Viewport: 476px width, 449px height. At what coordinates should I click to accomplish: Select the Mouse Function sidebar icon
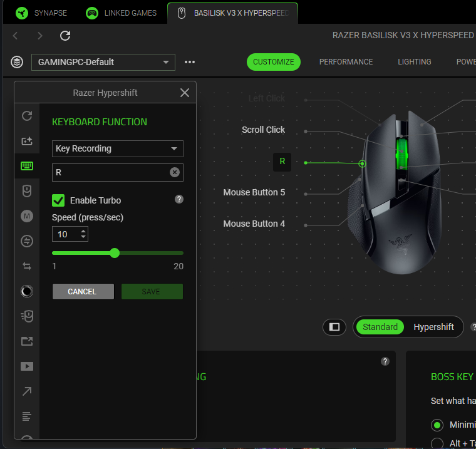click(x=27, y=191)
